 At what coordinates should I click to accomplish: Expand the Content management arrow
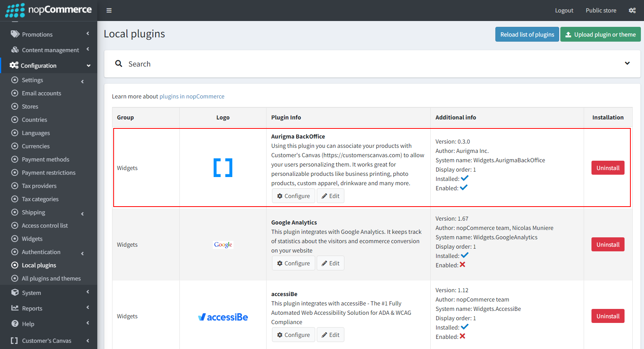pos(88,49)
